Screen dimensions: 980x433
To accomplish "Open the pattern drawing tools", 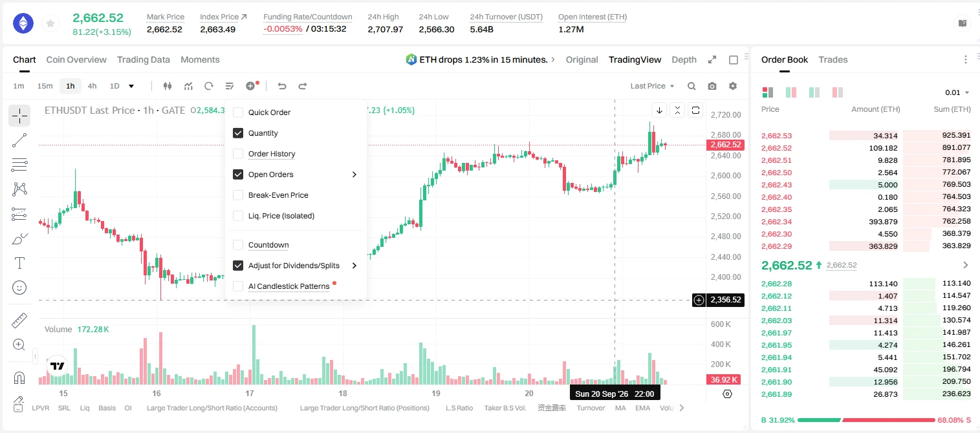I will [19, 189].
